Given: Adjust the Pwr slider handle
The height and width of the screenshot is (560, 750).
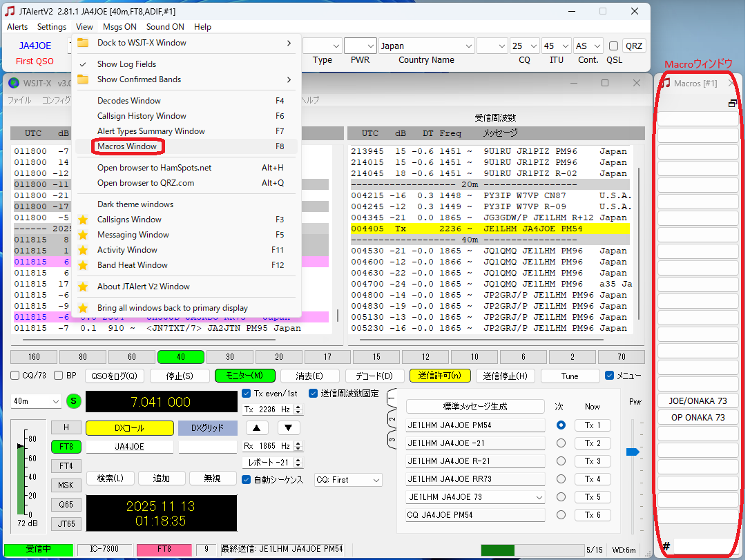Looking at the screenshot, I should click(632, 452).
